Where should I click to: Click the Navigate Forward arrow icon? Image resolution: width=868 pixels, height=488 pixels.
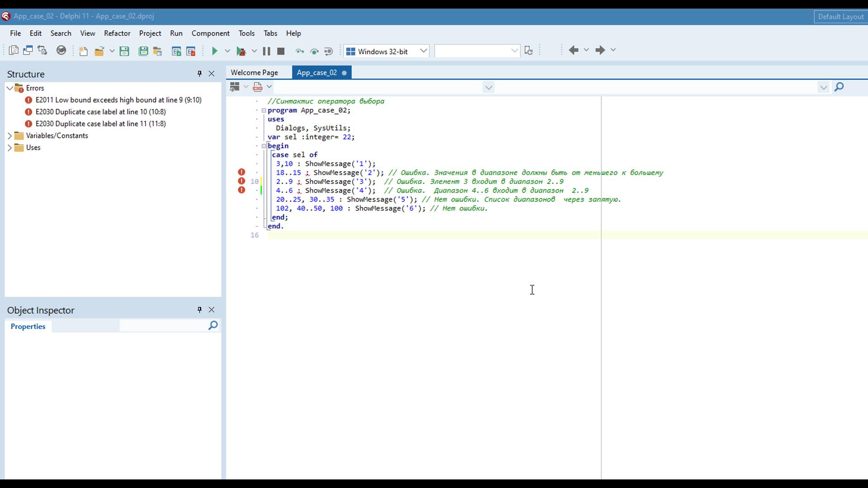click(600, 51)
